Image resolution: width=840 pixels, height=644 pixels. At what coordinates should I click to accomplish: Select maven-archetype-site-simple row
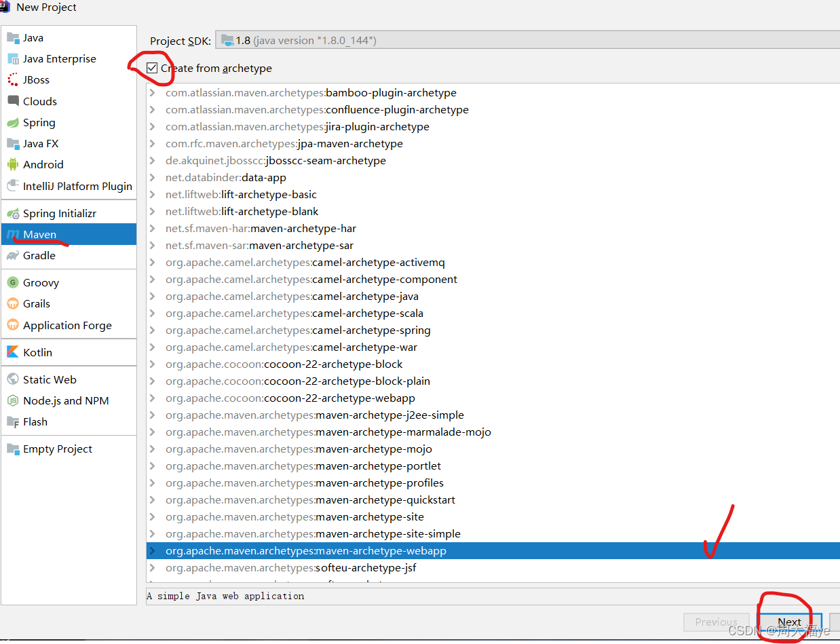[493, 534]
